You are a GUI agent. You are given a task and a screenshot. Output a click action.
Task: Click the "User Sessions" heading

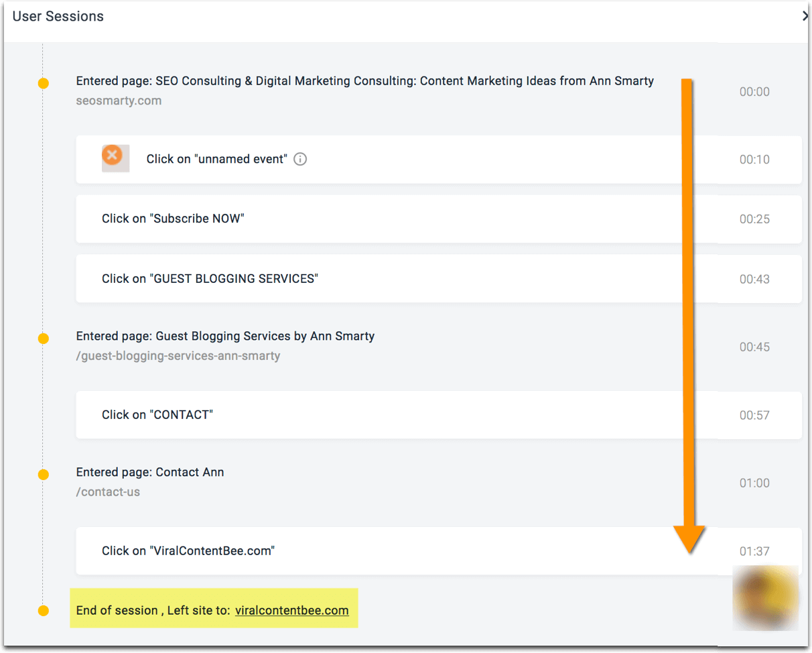(58, 16)
